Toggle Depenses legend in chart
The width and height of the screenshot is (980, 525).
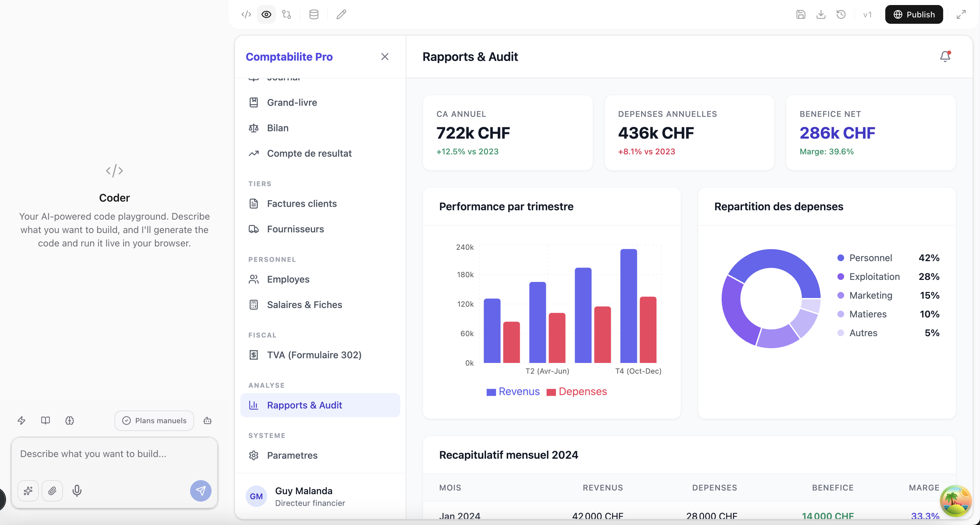point(577,392)
